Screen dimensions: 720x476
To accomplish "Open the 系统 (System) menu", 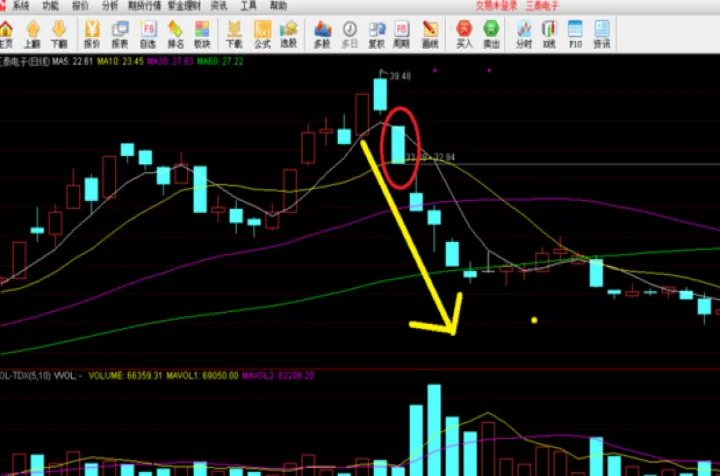I will pyautogui.click(x=21, y=5).
